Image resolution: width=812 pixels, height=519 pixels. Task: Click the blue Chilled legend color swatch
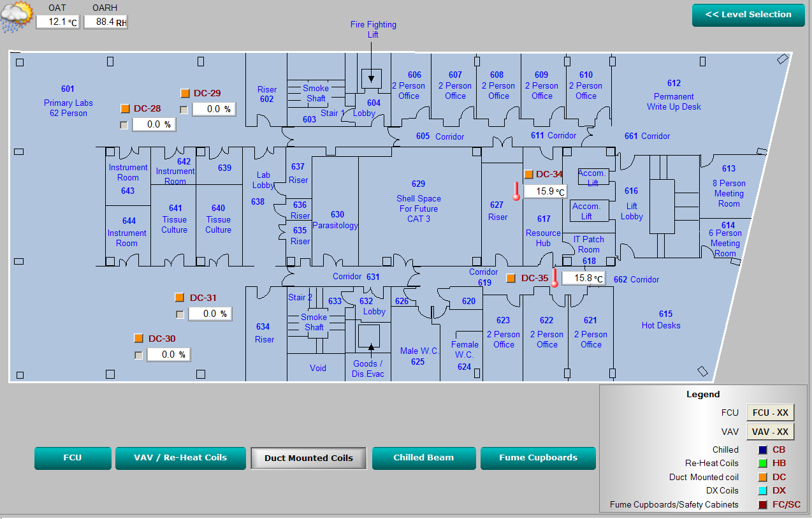point(762,450)
